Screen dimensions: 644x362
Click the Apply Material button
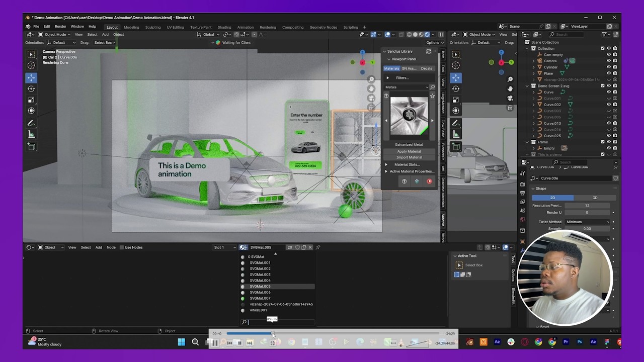point(409,151)
